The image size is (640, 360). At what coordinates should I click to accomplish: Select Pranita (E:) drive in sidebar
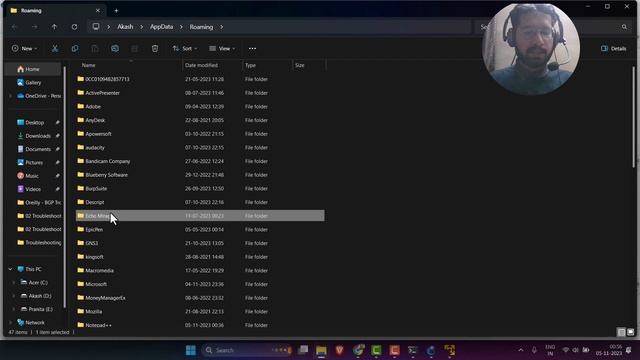point(40,309)
